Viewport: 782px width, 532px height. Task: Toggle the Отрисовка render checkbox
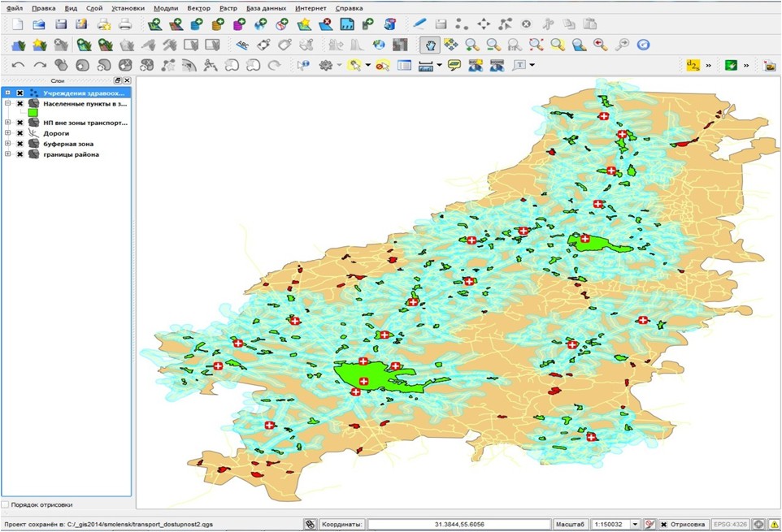point(663,524)
